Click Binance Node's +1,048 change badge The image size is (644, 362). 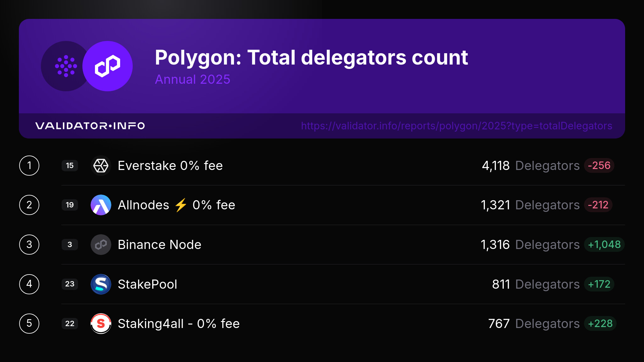click(x=604, y=245)
